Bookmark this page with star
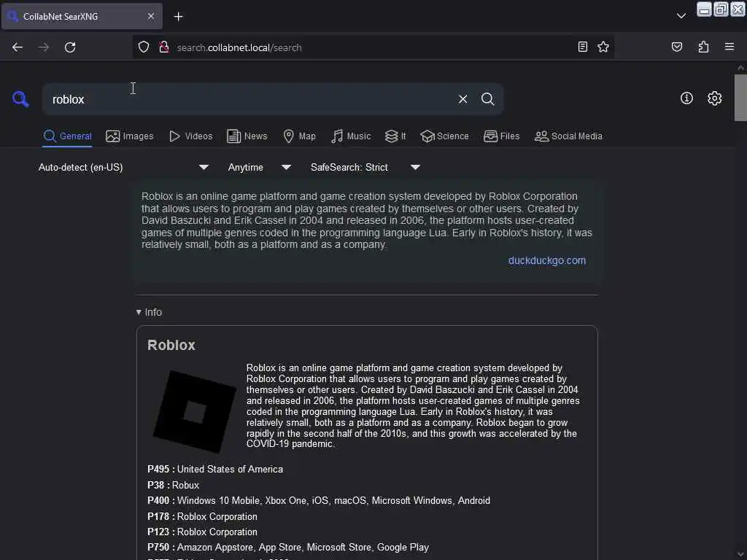 coord(603,47)
